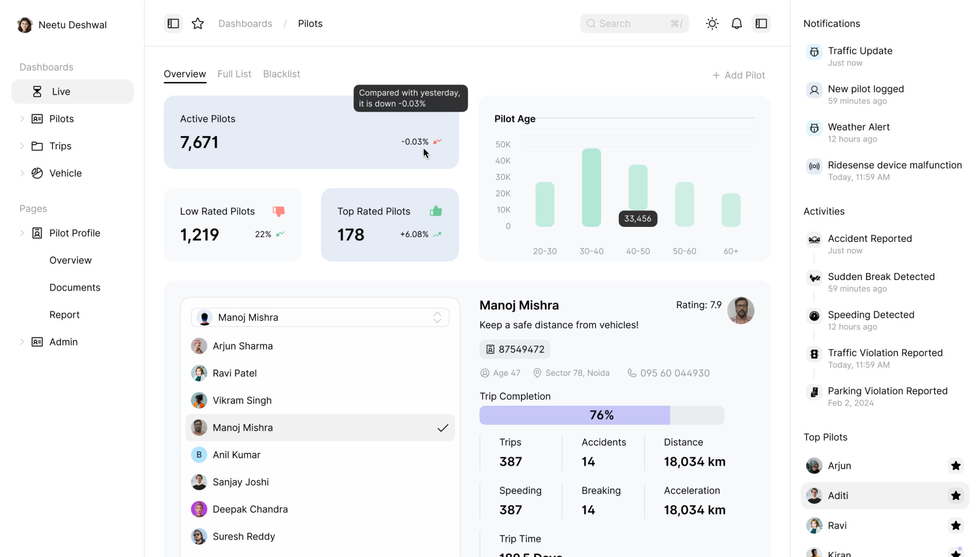Expand the Pilots sidebar chevron

click(22, 119)
